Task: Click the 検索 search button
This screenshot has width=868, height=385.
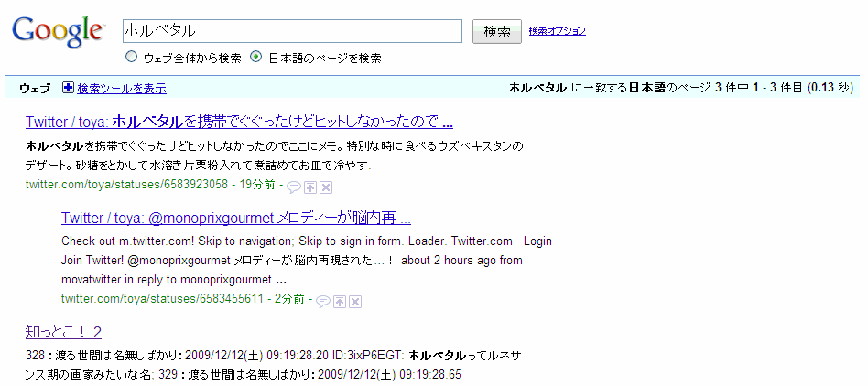Action: click(497, 31)
